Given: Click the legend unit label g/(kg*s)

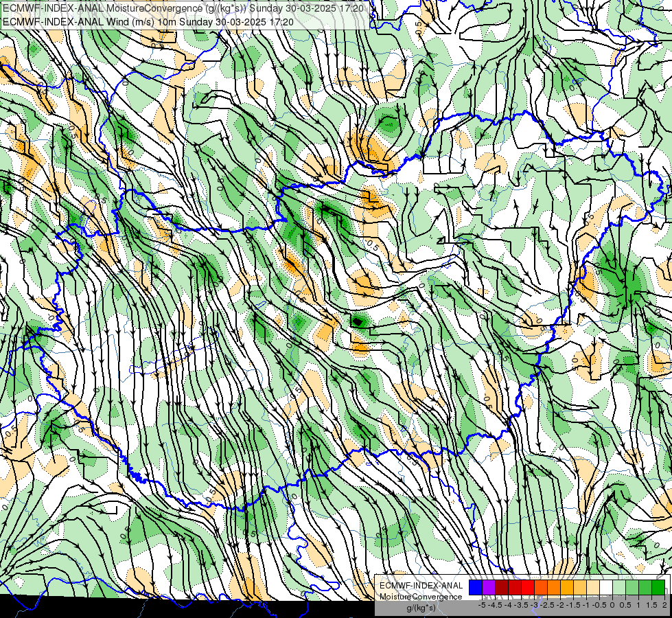Looking at the screenshot, I should (x=421, y=608).
